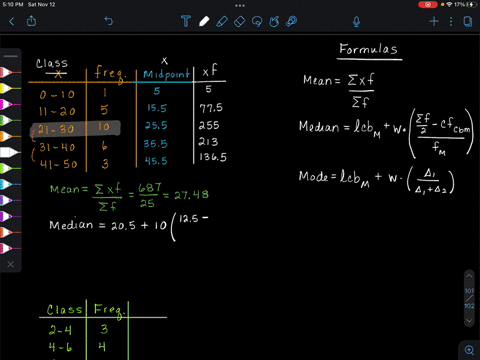Pick the lavender purple favorite pen
Image resolution: width=480 pixels, height=360 pixels.
coord(10,200)
